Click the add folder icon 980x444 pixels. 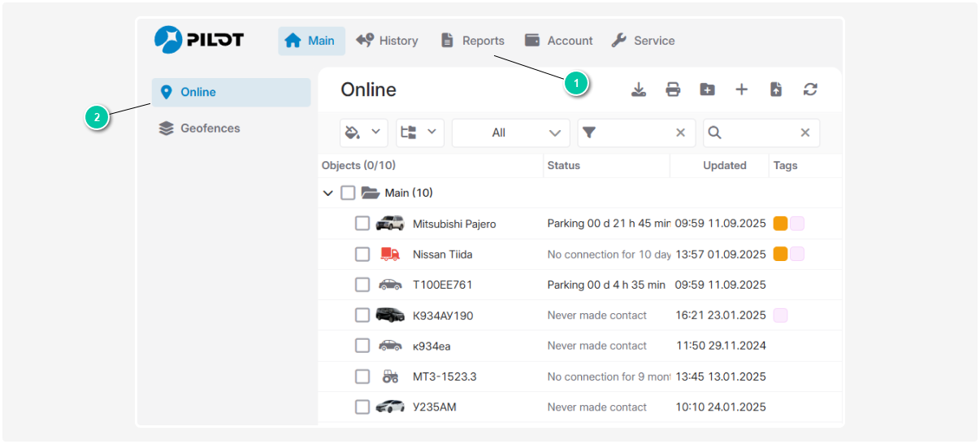707,89
